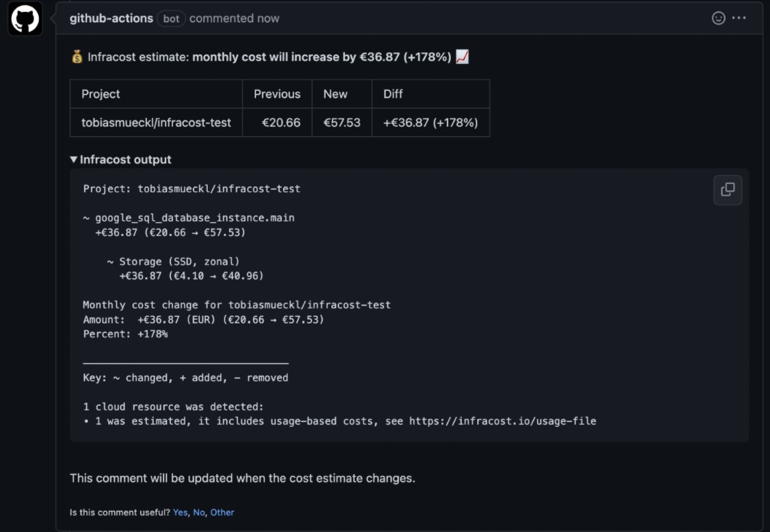
Task: Select the 'Project' table header
Action: click(x=156, y=94)
